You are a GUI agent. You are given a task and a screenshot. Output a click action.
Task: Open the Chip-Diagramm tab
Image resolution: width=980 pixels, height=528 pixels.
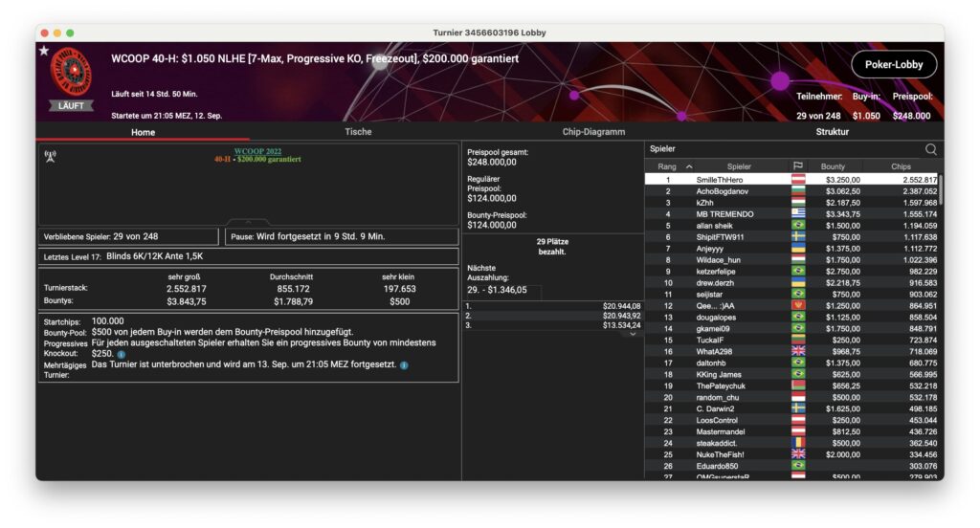coord(592,132)
